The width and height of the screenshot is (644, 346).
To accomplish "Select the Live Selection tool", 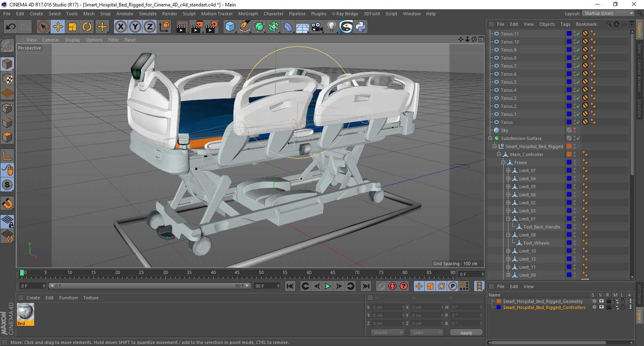I will coord(43,27).
